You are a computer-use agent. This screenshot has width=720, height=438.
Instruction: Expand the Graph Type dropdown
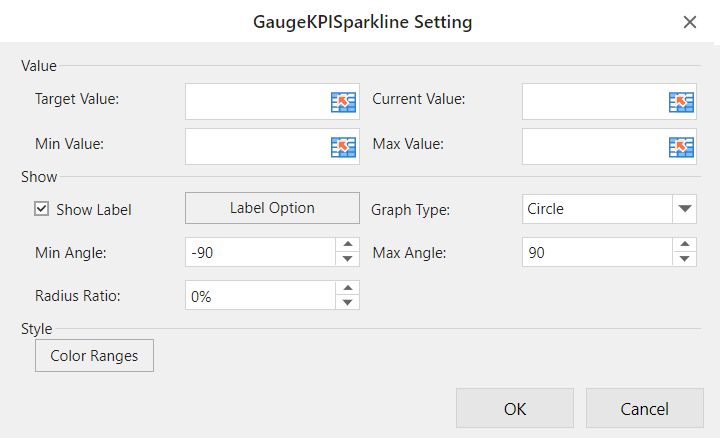pos(684,209)
